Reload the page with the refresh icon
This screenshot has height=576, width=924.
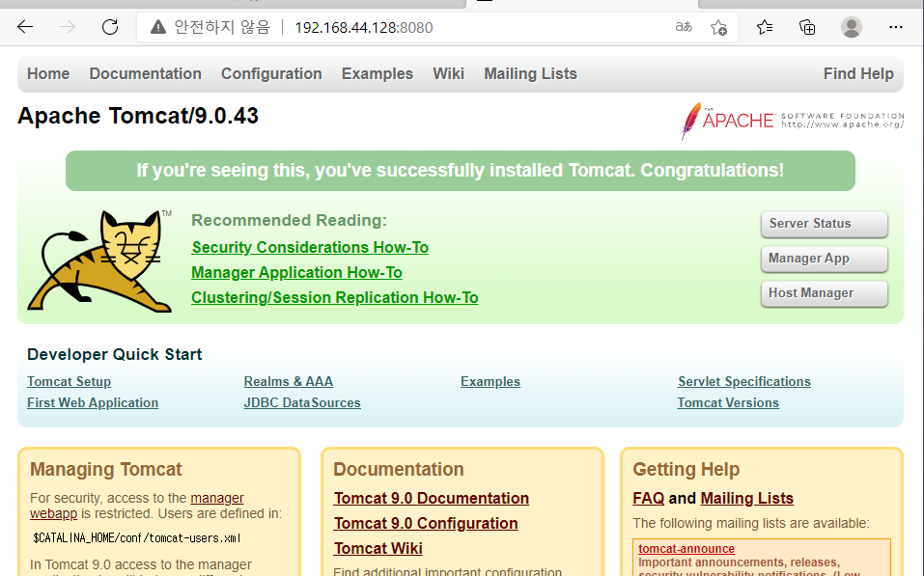point(110,27)
